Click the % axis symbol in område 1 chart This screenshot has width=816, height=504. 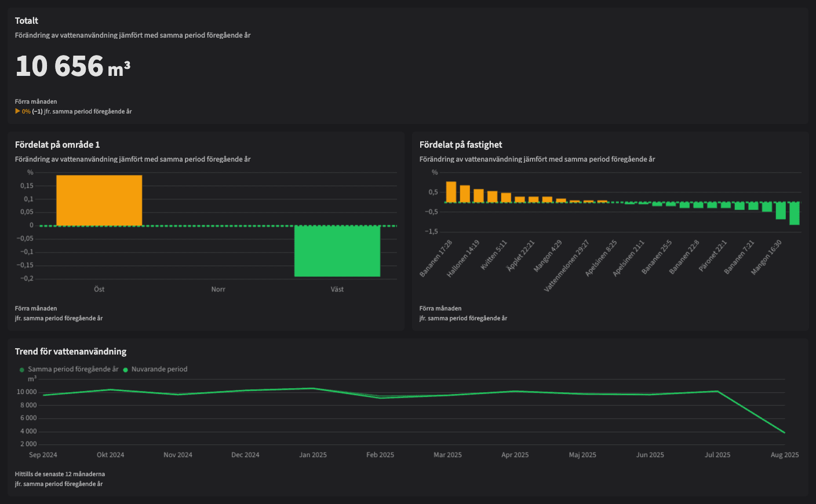pyautogui.click(x=29, y=172)
